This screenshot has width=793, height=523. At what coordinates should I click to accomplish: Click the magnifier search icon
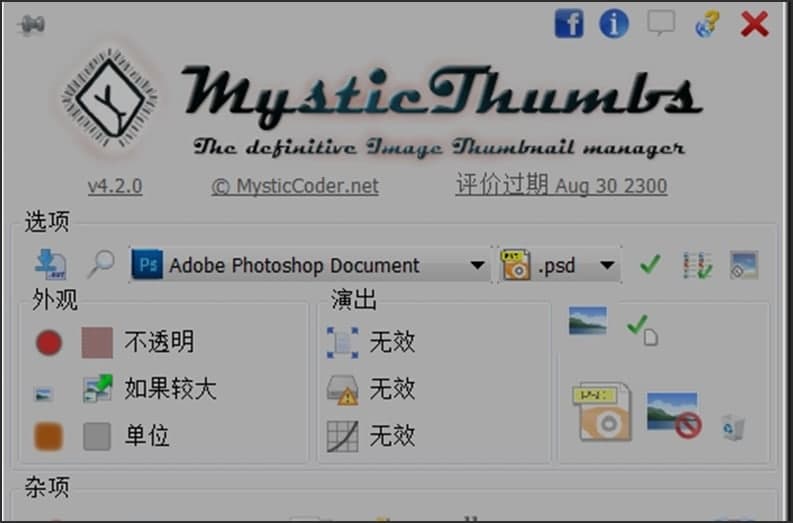[100, 265]
